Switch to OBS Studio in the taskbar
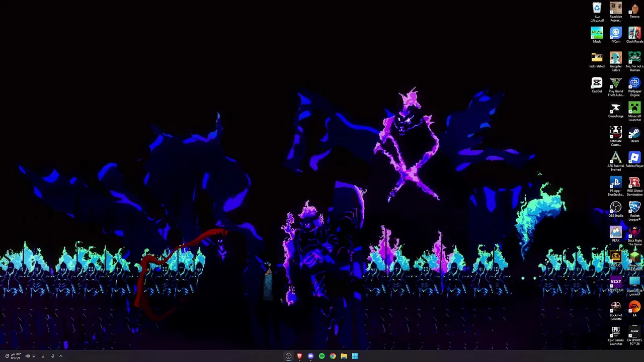This screenshot has width=644, height=362. tap(288, 356)
